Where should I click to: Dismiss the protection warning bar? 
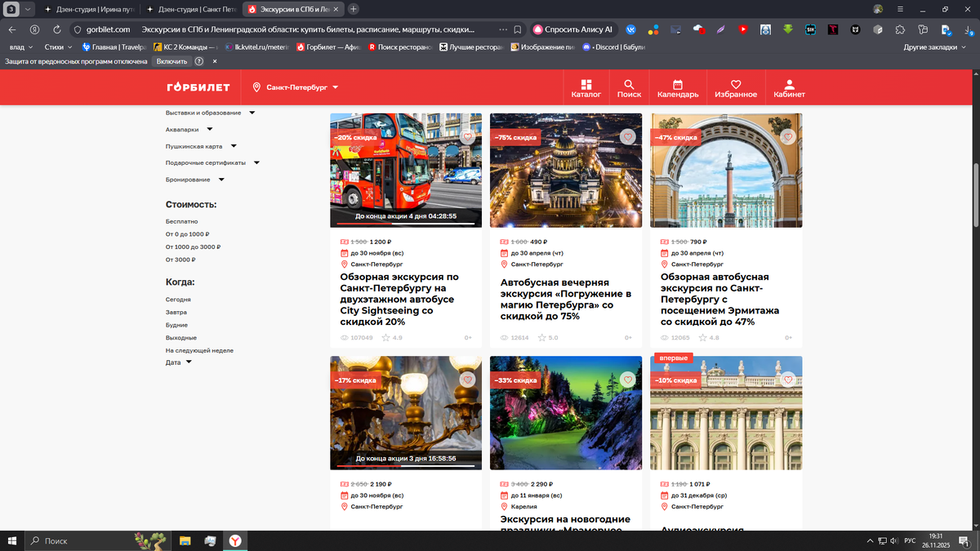pyautogui.click(x=215, y=61)
